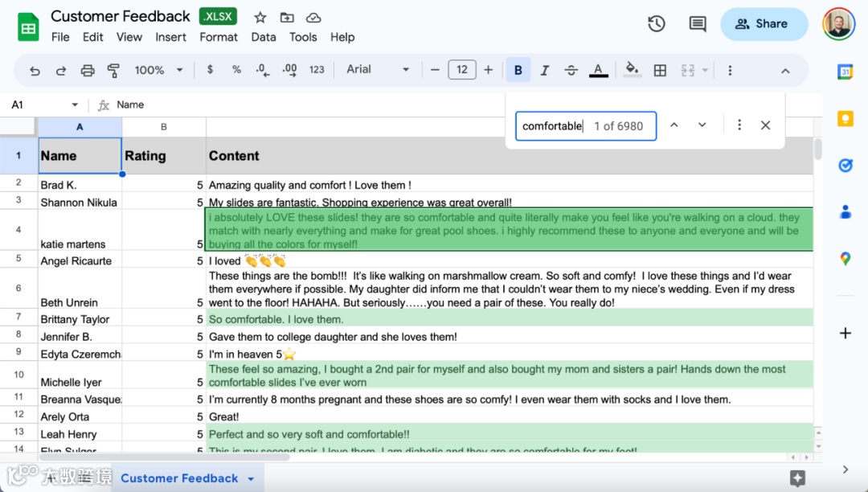Image resolution: width=868 pixels, height=492 pixels.
Task: Open Google Tasks in side panel
Action: 845,165
